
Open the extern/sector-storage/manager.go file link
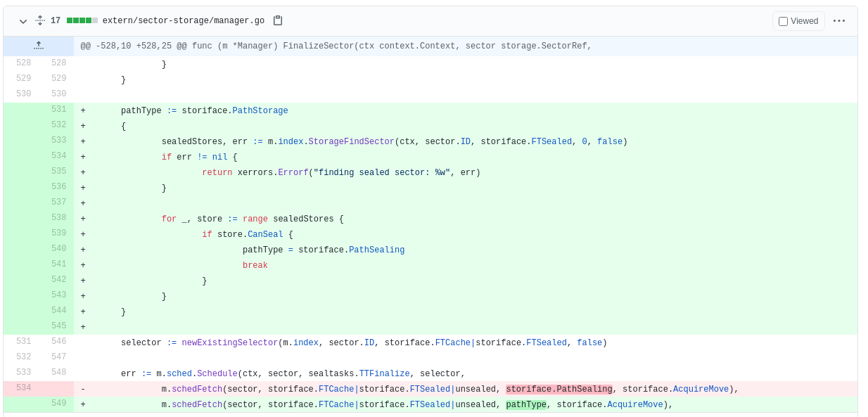coord(184,21)
